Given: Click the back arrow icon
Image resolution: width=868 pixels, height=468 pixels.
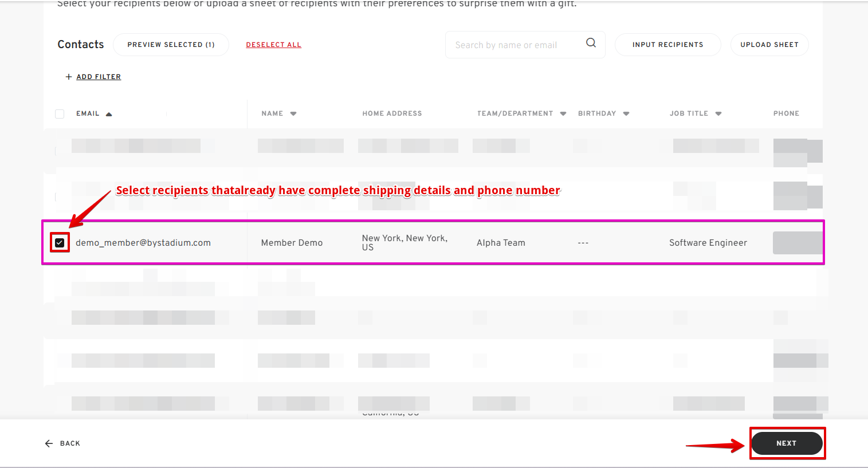Looking at the screenshot, I should [49, 443].
